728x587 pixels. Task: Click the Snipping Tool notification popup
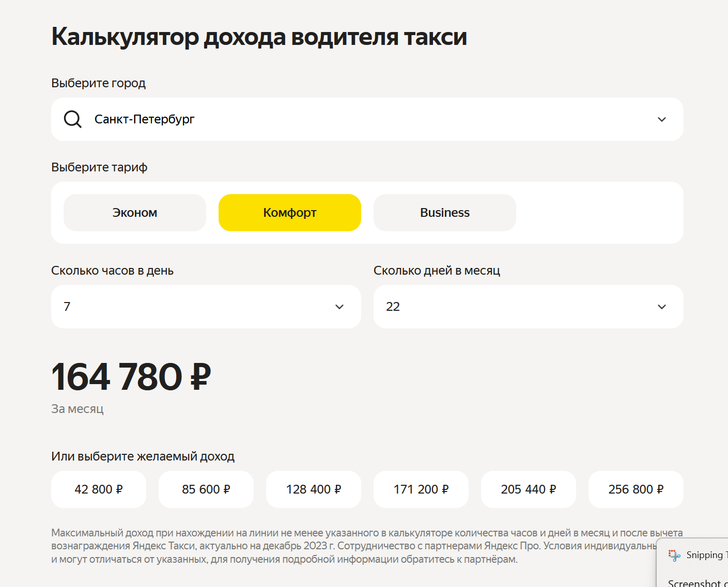tap(692, 563)
